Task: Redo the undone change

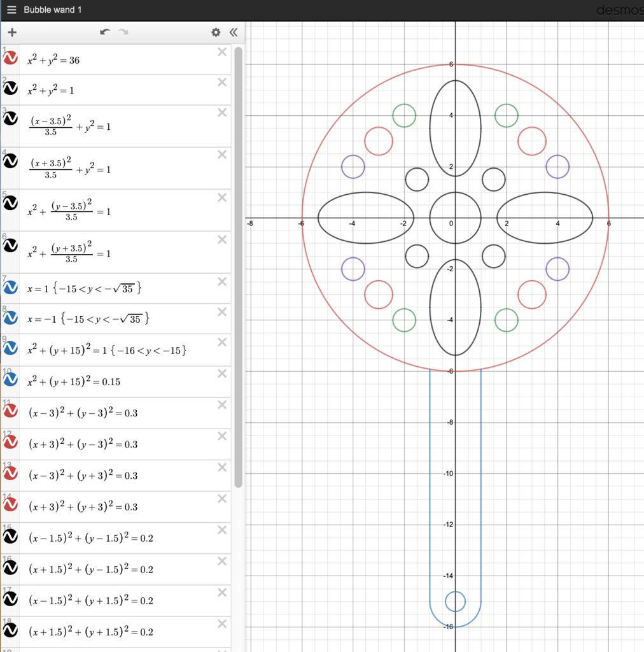Action: click(122, 32)
